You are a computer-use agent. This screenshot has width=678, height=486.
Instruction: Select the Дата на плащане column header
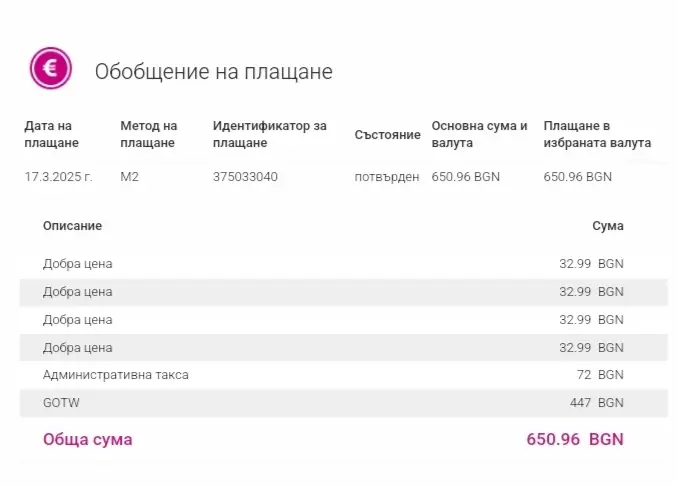pos(52,134)
